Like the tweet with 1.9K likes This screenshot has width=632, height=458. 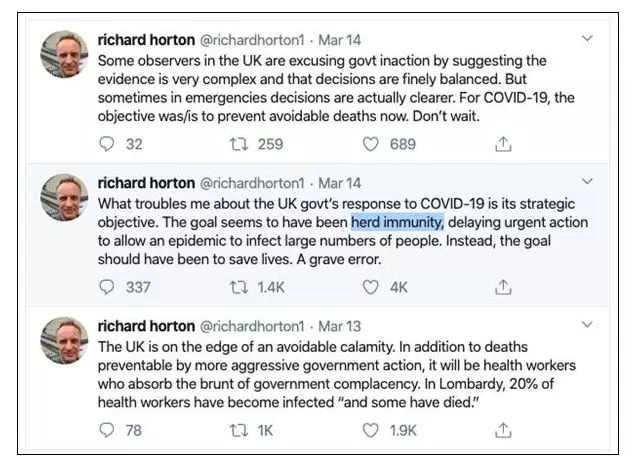[371, 430]
